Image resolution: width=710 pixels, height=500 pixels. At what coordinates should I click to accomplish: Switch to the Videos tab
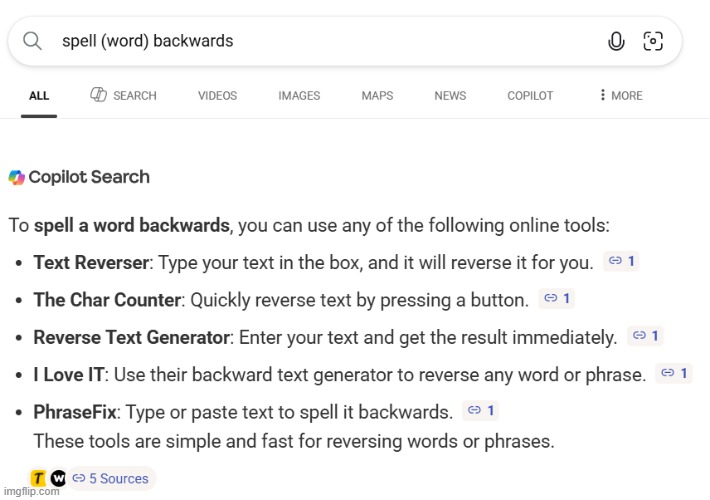[x=217, y=96]
